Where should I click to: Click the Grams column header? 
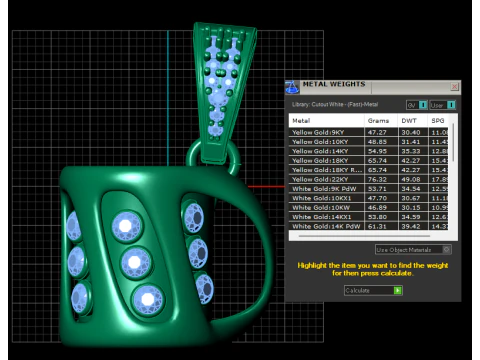pos(381,121)
